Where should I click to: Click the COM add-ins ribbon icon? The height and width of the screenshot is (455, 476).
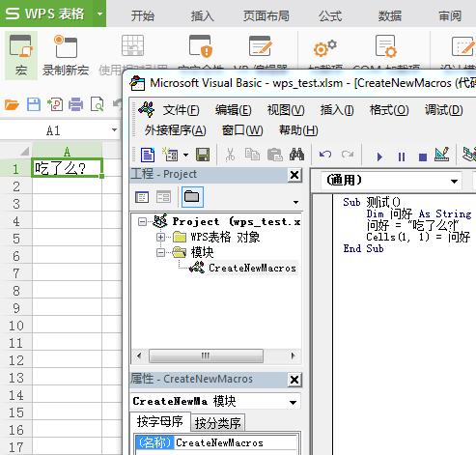(x=385, y=46)
